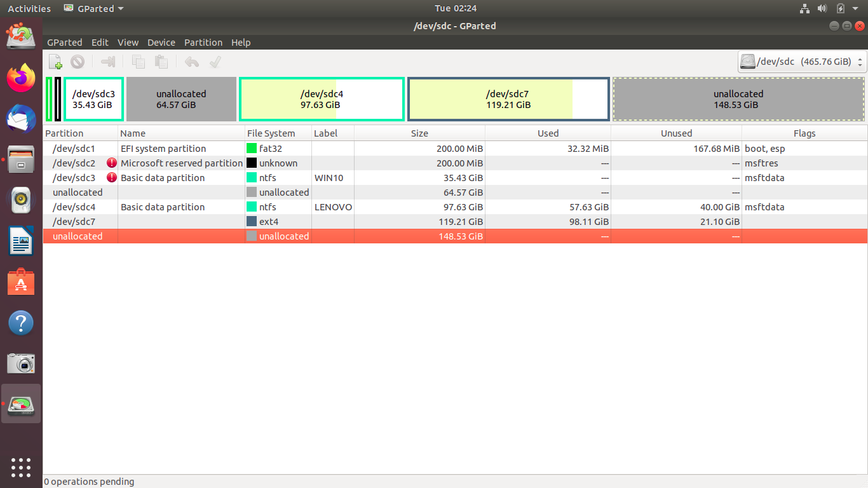868x488 pixels.
Task: Launch Thunderbird Mail from the dock
Action: click(21, 119)
